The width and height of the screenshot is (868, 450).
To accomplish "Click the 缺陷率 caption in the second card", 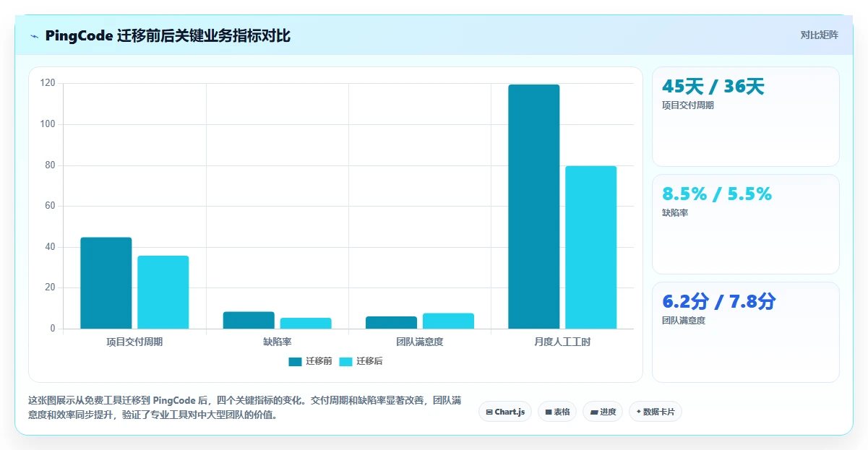I will click(x=675, y=213).
